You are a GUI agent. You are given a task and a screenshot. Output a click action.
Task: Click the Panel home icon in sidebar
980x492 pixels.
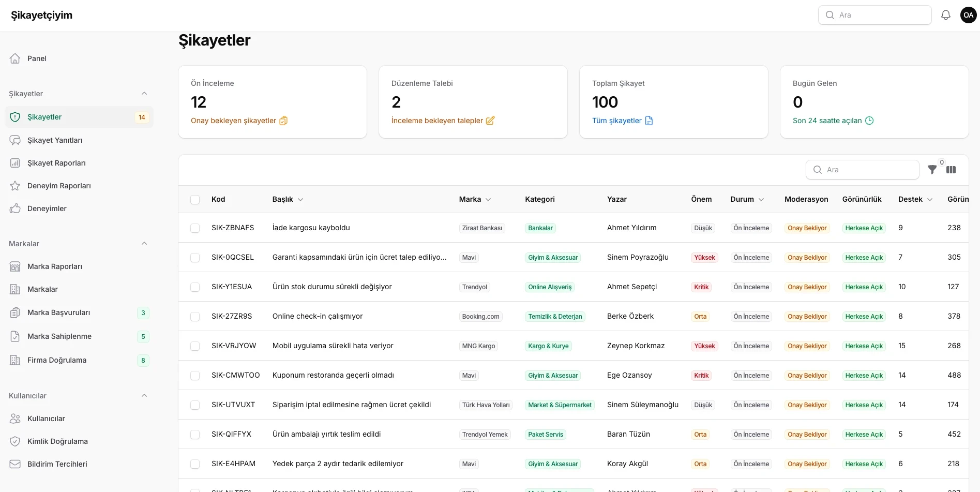[15, 58]
